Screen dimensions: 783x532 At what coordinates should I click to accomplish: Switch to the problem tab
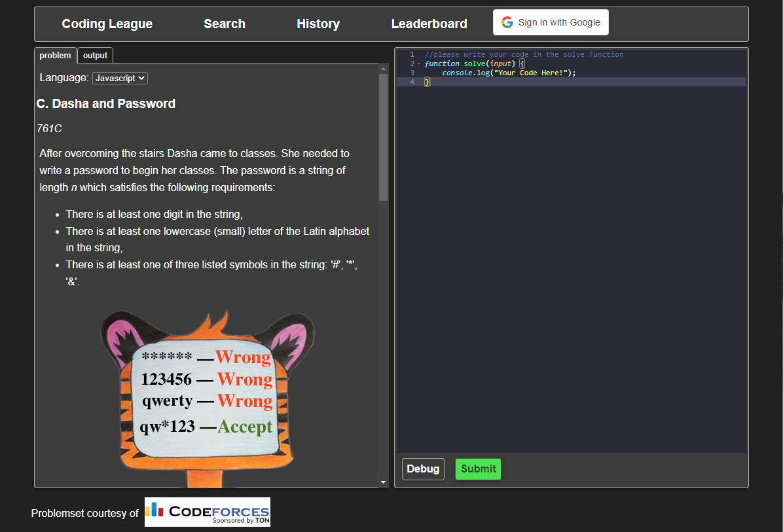tap(56, 56)
